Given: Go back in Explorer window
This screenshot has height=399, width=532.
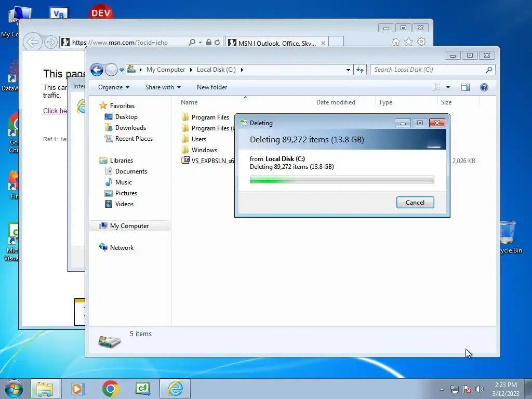Looking at the screenshot, I should click(97, 70).
